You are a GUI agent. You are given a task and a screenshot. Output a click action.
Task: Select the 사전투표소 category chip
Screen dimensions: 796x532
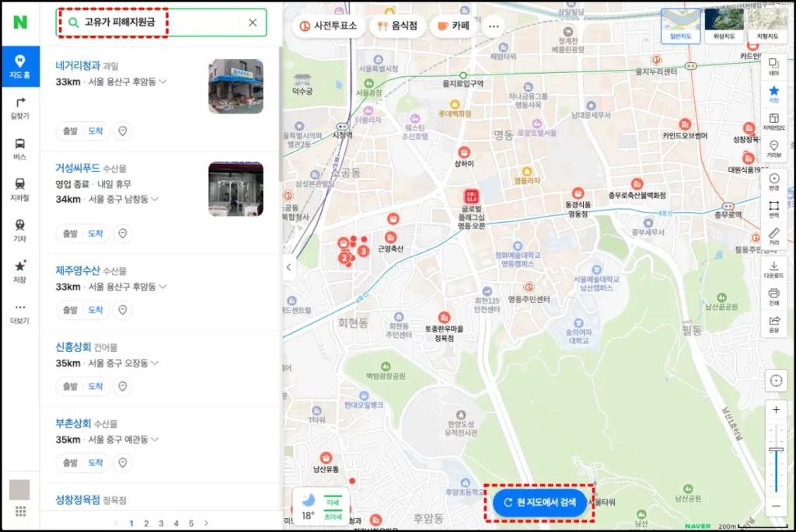pos(329,26)
